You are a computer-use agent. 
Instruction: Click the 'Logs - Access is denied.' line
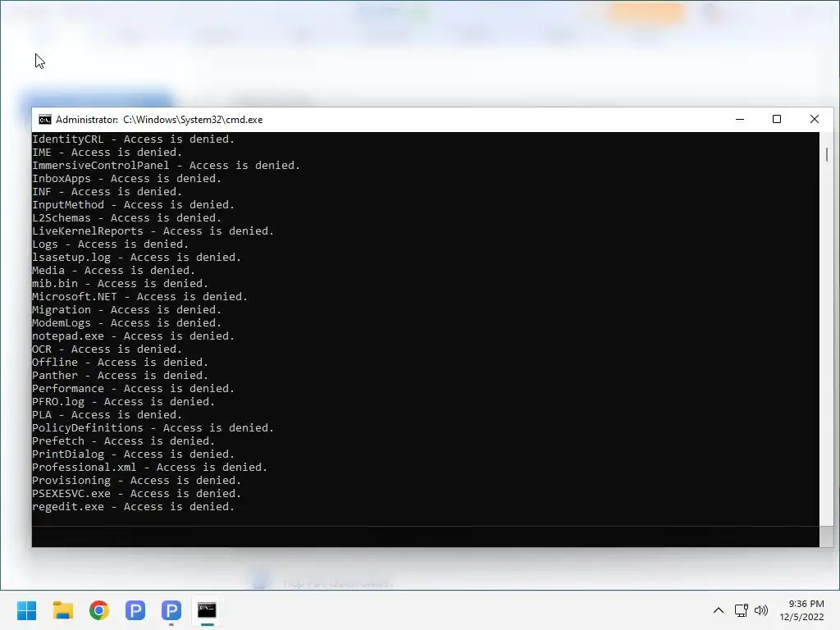pos(111,244)
